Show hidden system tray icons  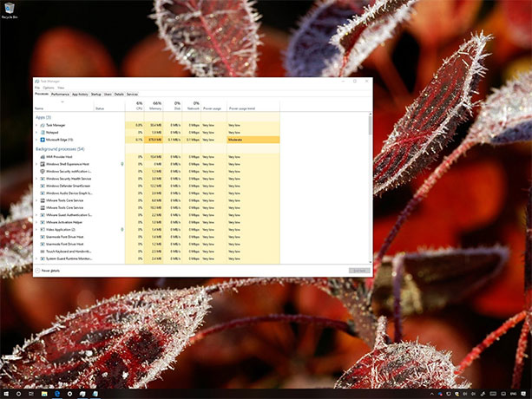click(x=432, y=394)
